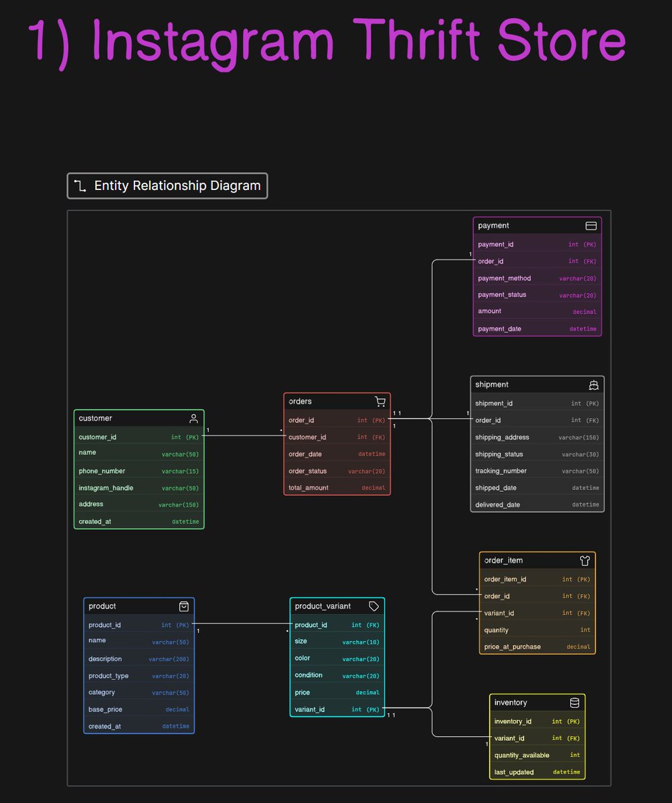Click shipped_date row in shipment table
This screenshot has height=803, width=672.
537,488
